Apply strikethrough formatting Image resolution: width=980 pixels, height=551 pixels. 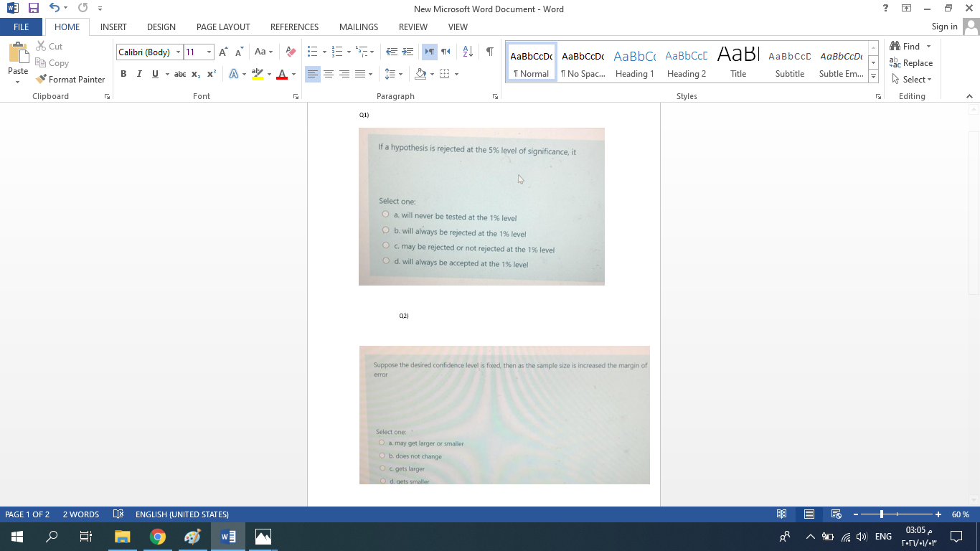point(179,73)
